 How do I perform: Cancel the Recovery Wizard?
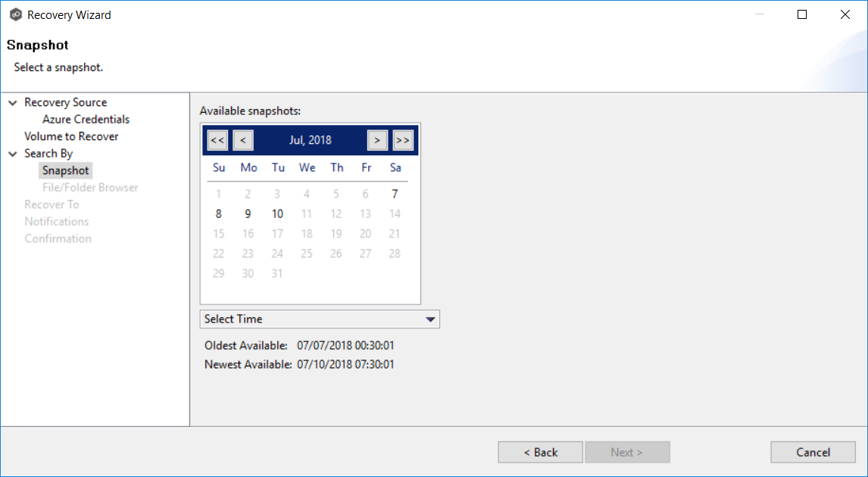click(x=813, y=452)
